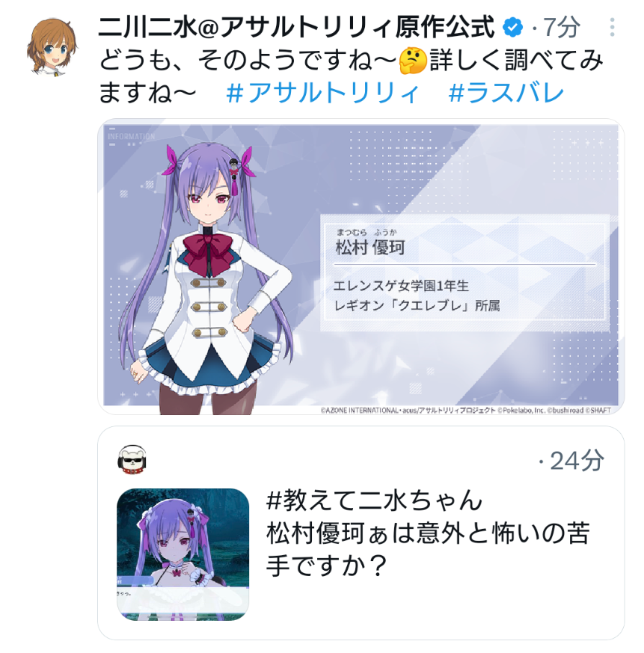Click the エレンスゲ女学園1年生 description in image
The width and height of the screenshot is (644, 653).
401,286
